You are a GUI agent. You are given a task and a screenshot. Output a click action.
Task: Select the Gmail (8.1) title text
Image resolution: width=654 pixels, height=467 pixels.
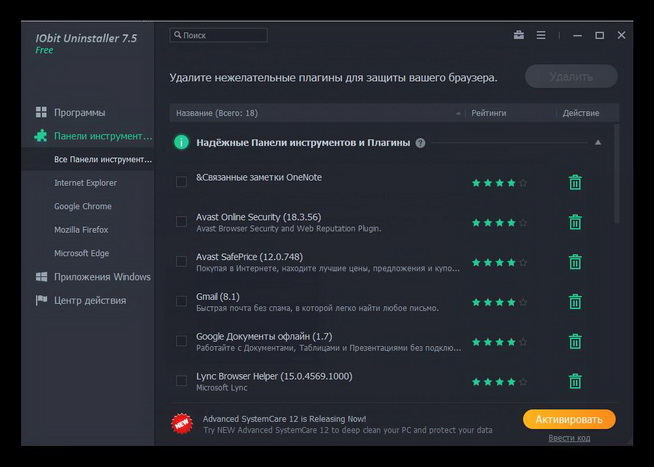pyautogui.click(x=218, y=296)
